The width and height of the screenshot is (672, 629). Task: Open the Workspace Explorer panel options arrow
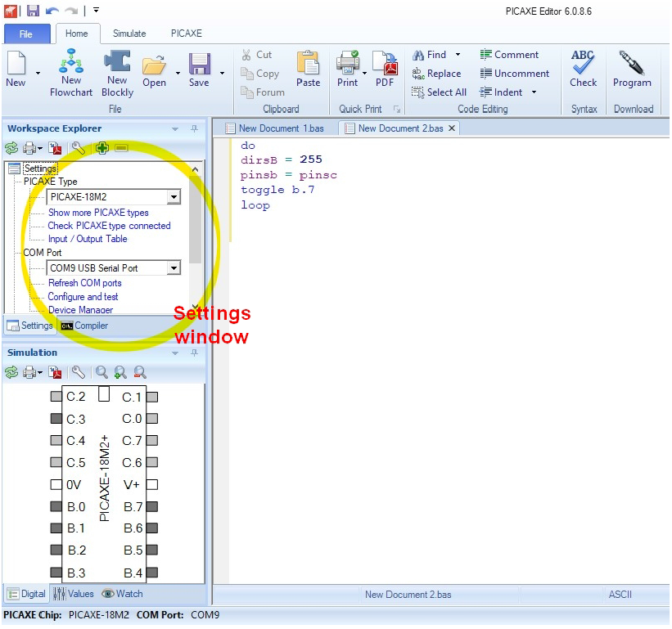175,129
